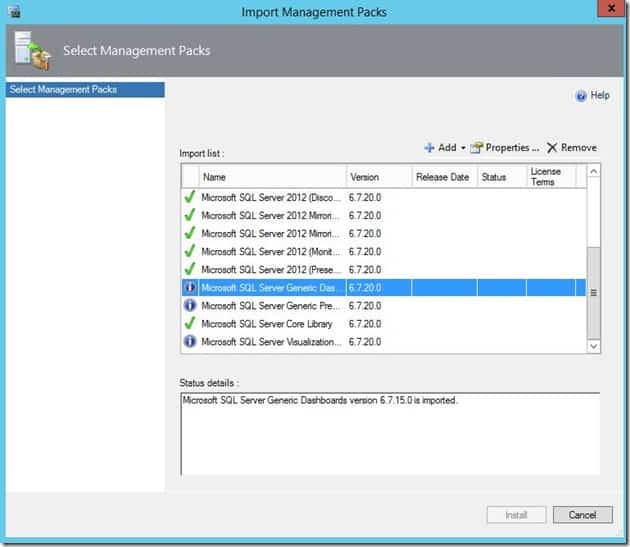The image size is (630, 547).
Task: Click the info icon beside SQL Server Visualization...
Action: pos(190,342)
